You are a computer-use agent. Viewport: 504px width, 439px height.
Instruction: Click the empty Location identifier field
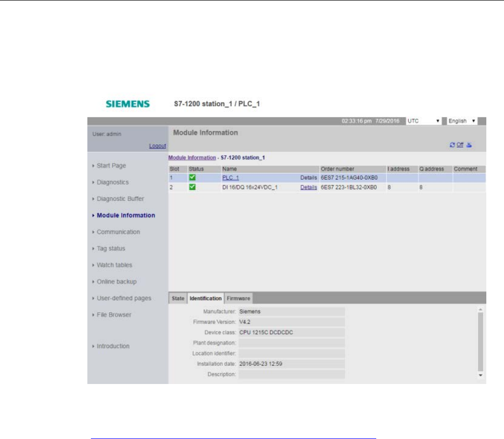click(x=291, y=353)
